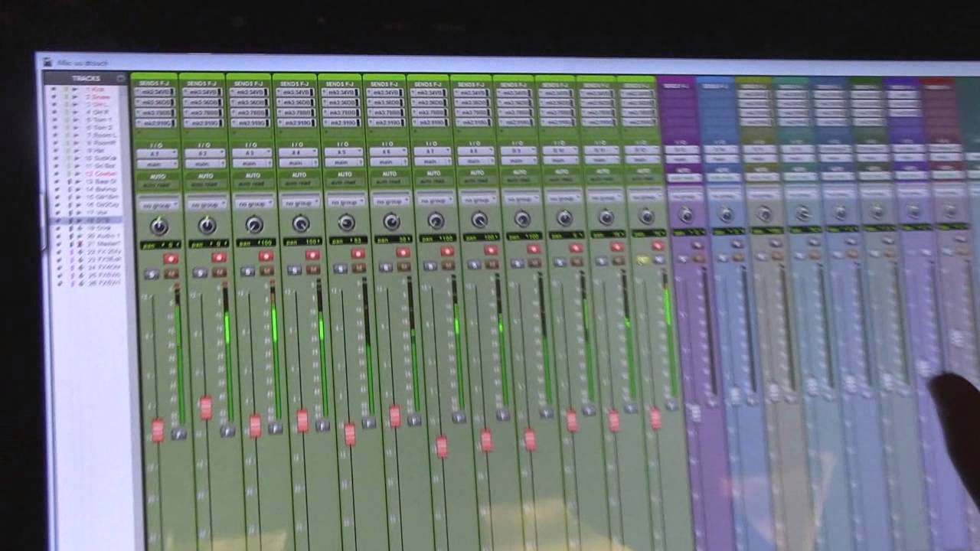The height and width of the screenshot is (551, 980).
Task: Record-arm the channel with input A 1
Action: click(x=171, y=259)
